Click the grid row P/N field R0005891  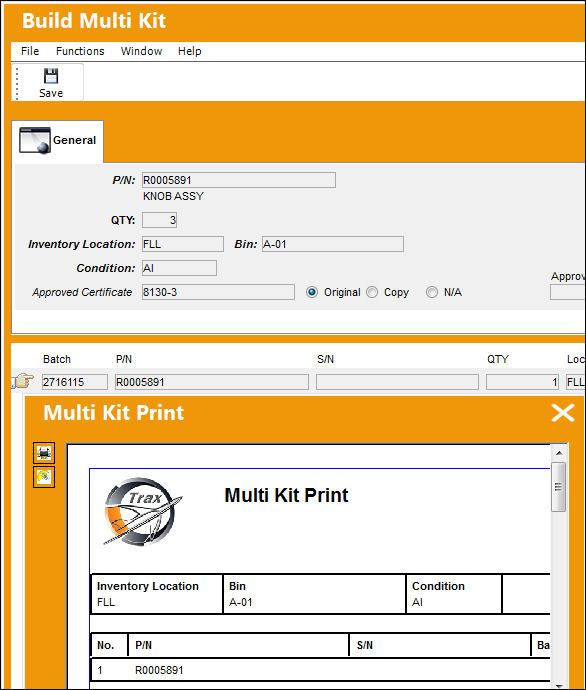[212, 382]
